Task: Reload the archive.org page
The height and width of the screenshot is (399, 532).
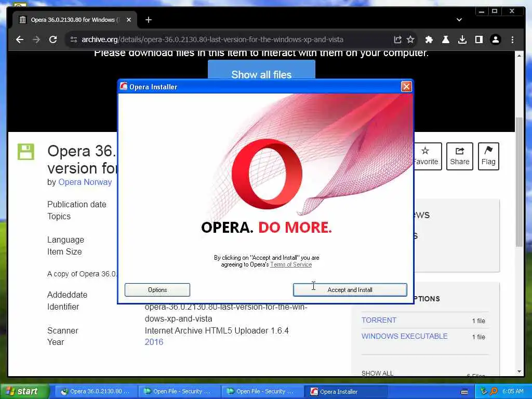Action: pyautogui.click(x=53, y=39)
